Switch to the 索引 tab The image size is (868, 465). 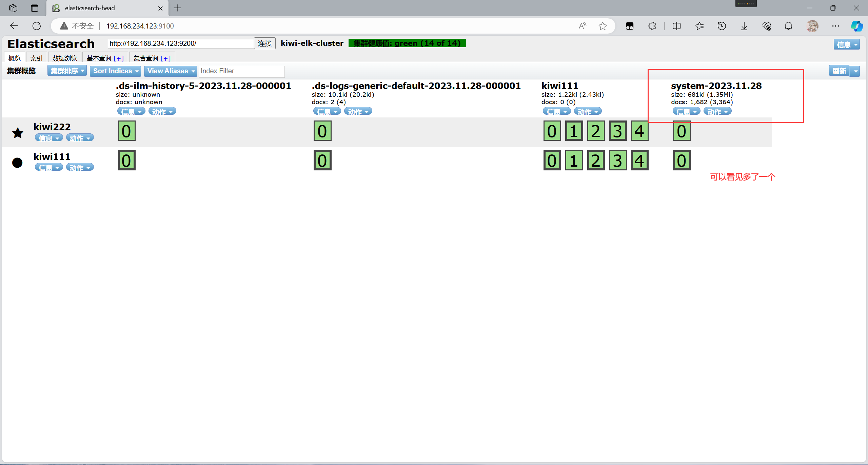[x=36, y=58]
